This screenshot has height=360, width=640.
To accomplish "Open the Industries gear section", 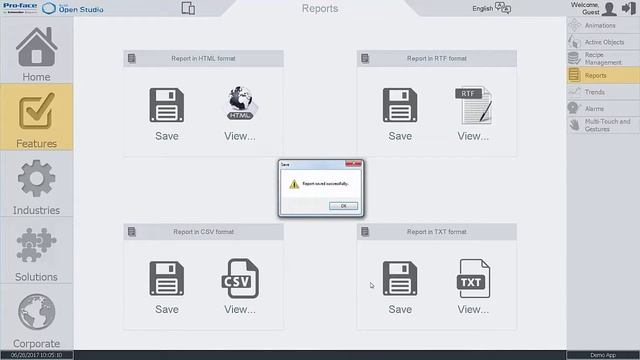I will tap(36, 184).
